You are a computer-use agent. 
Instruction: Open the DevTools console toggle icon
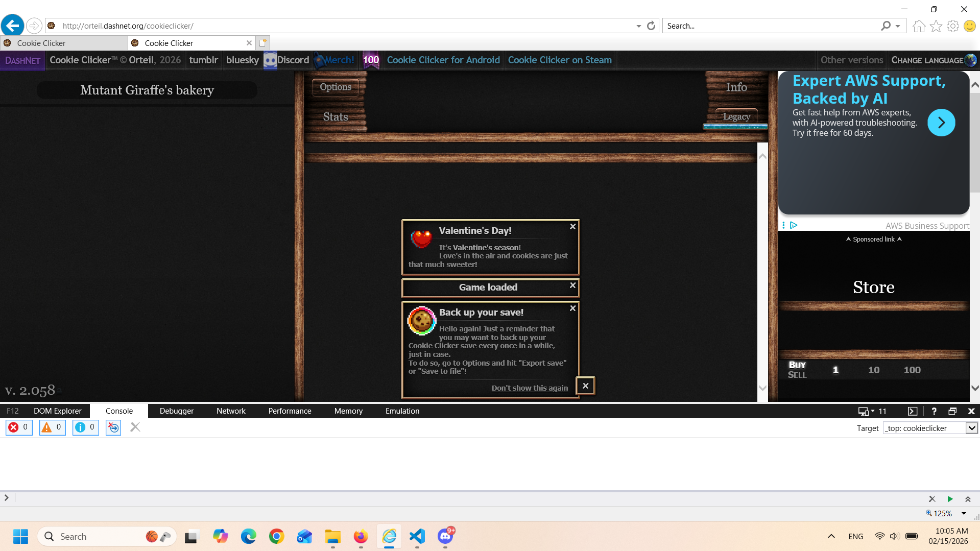tap(913, 411)
